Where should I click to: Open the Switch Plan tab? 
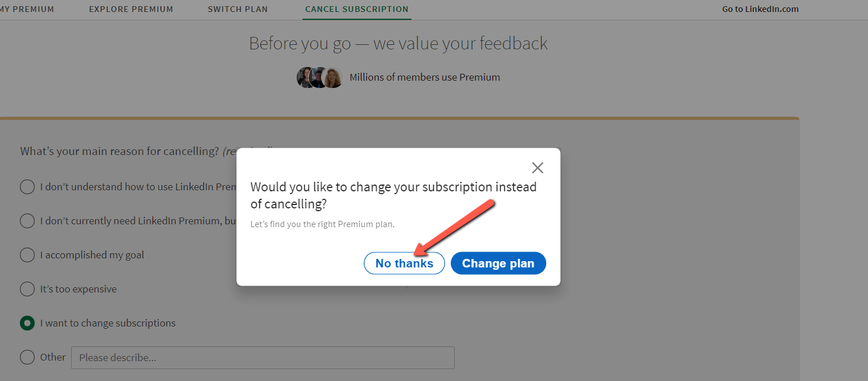pos(238,9)
